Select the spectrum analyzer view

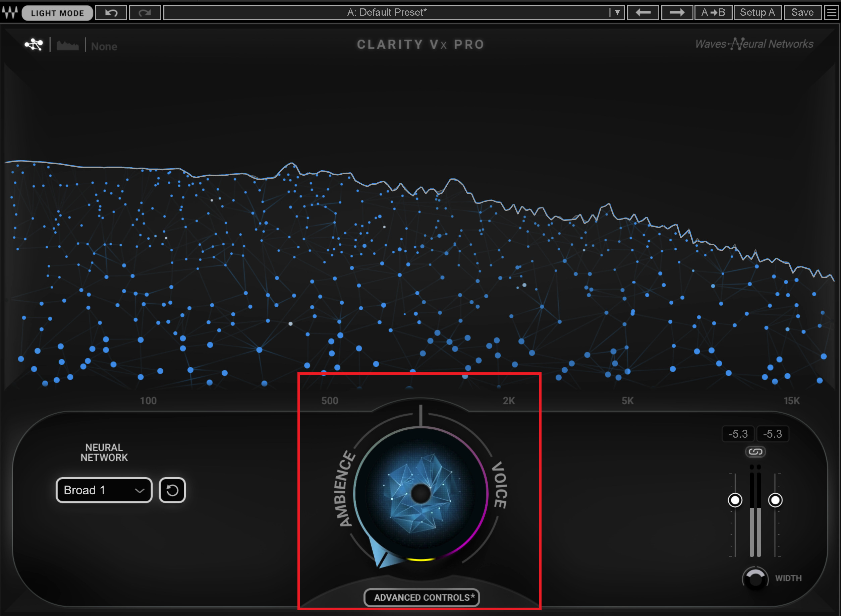[x=67, y=46]
